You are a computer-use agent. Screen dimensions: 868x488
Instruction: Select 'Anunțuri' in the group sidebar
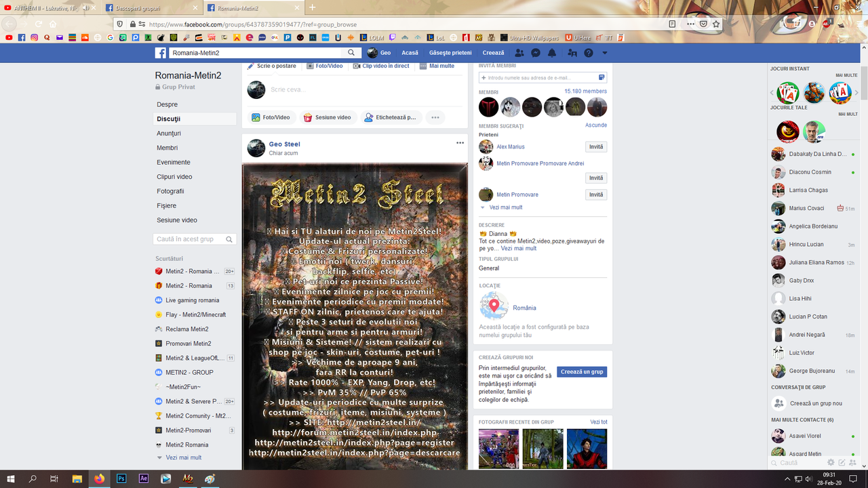coord(169,134)
